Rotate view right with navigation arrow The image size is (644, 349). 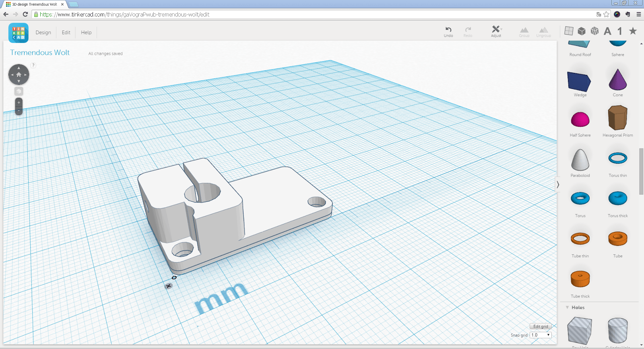coord(25,74)
